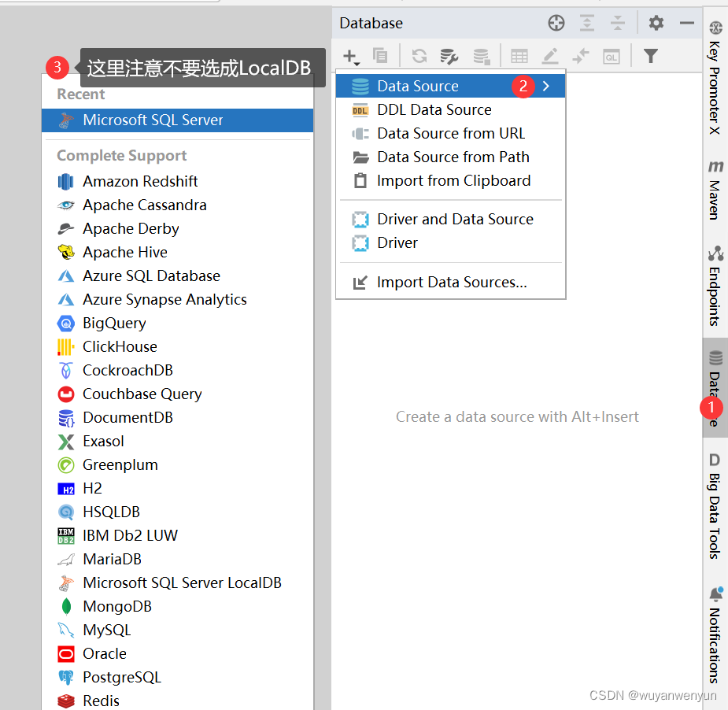Open the Maven side tab
The height and width of the screenshot is (710, 728).
pos(715,190)
